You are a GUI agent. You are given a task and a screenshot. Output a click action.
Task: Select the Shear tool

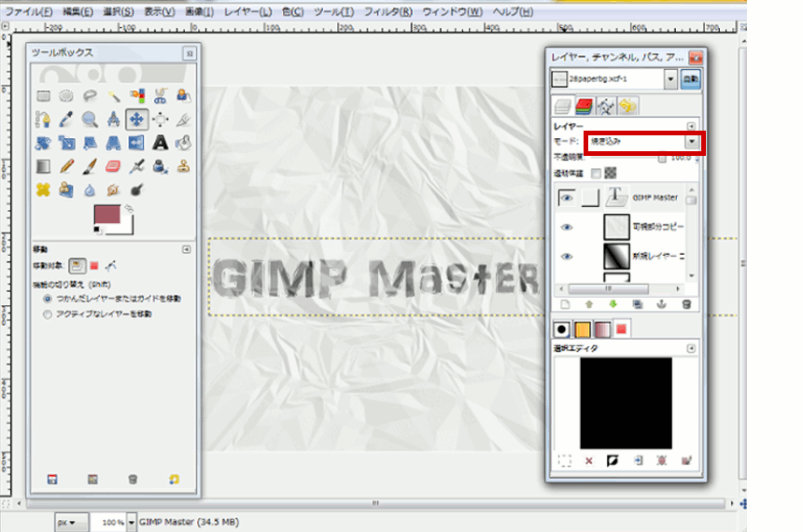[x=91, y=143]
